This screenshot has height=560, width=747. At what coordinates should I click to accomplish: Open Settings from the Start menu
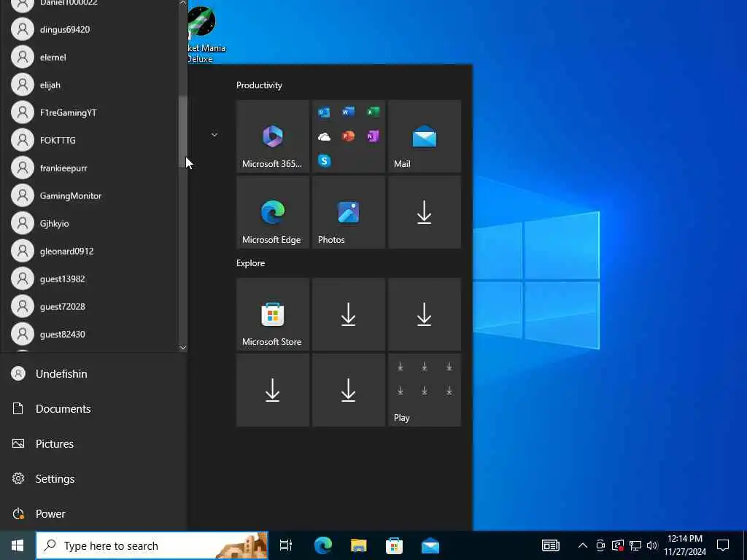[x=93, y=478]
